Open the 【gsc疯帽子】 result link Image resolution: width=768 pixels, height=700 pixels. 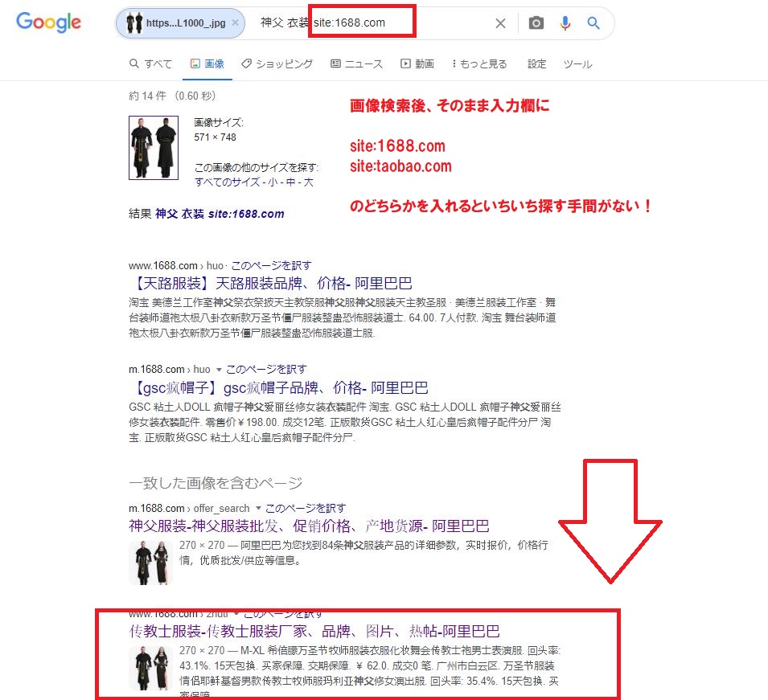pyautogui.click(x=278, y=388)
